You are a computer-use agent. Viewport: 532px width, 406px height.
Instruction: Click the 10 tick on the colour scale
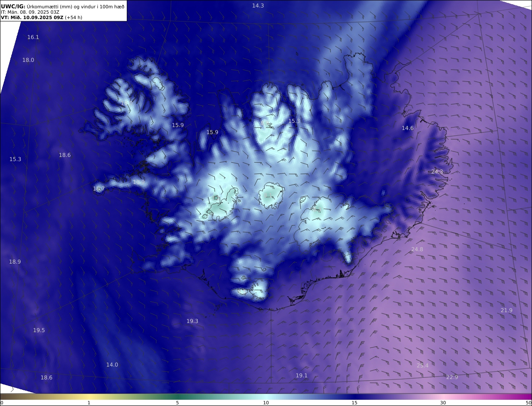(x=266, y=403)
